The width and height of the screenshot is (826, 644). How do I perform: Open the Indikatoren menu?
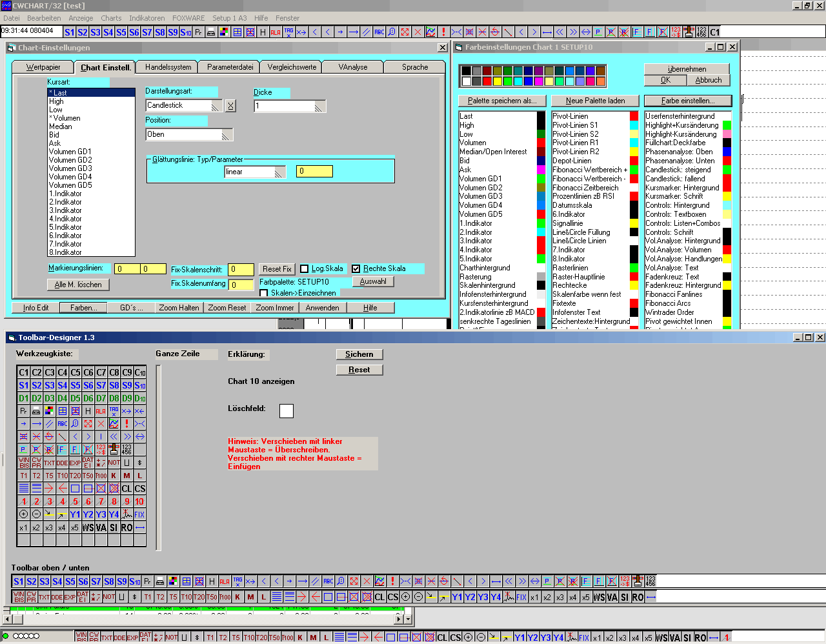146,18
